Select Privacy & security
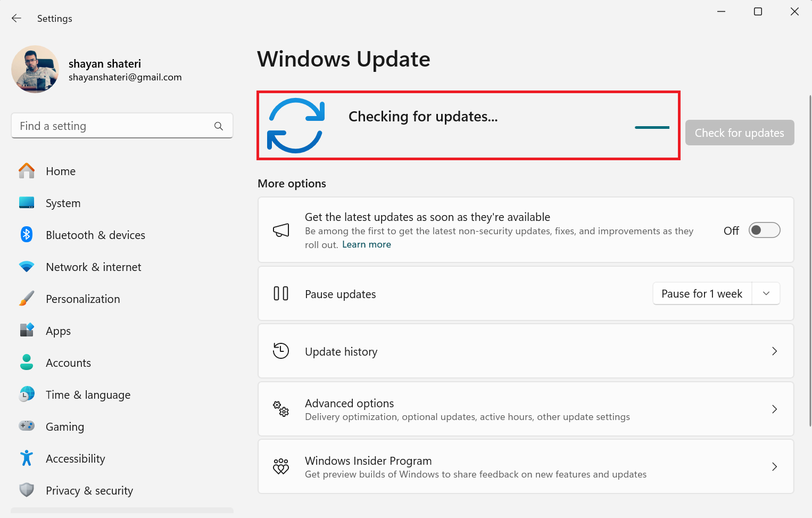The image size is (812, 518). point(122,490)
